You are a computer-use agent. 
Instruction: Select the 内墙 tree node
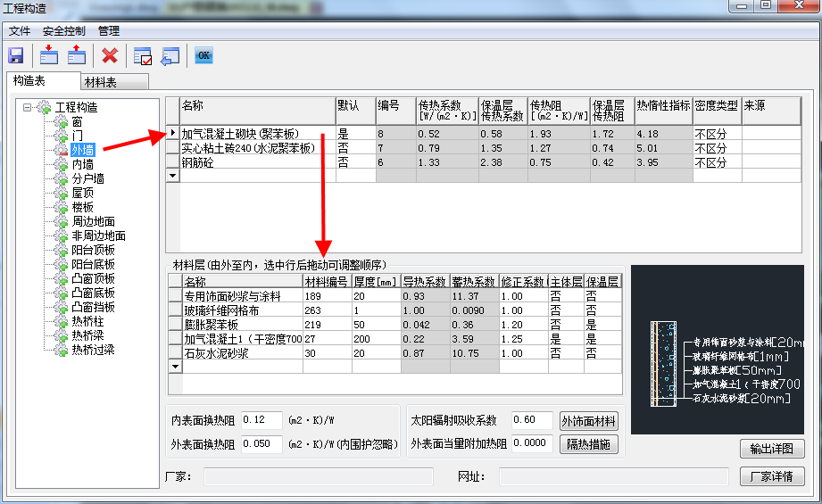(x=82, y=164)
